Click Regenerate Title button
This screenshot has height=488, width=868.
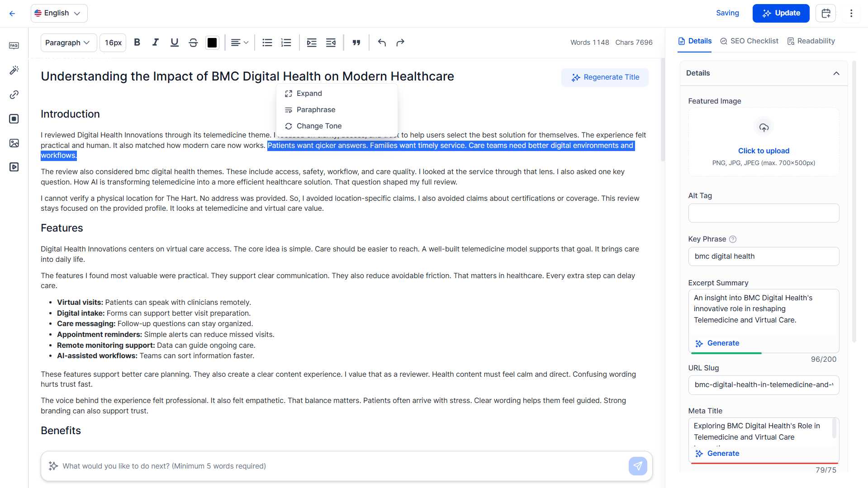click(x=605, y=77)
